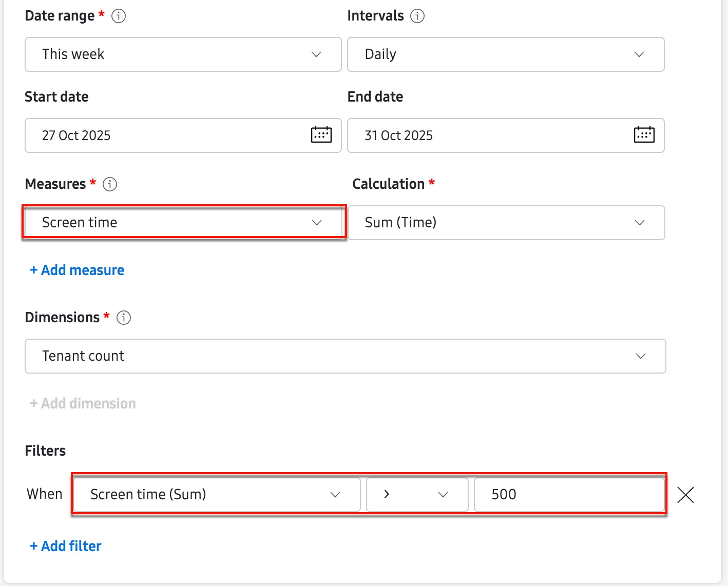Click the filter value field containing 500
The height and width of the screenshot is (586, 728).
(x=568, y=494)
